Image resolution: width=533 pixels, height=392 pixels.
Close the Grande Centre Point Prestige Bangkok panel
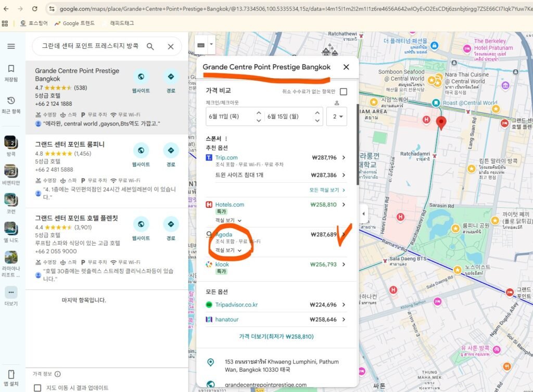pos(346,67)
